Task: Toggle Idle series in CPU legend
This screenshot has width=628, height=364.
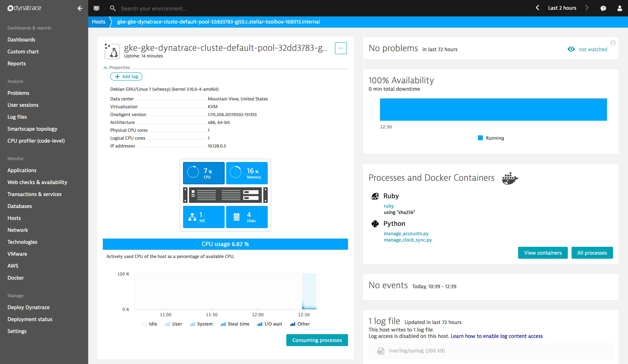Action: point(149,324)
